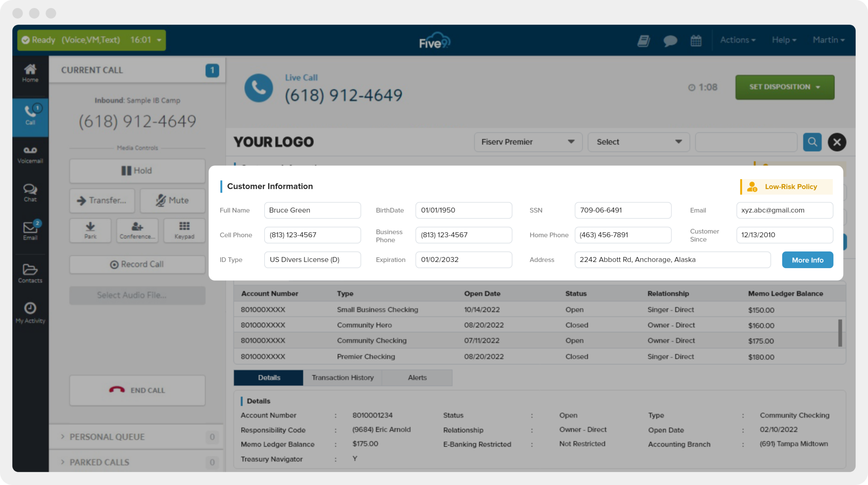This screenshot has width=868, height=485.
Task: Put the call on Hold
Action: click(137, 171)
